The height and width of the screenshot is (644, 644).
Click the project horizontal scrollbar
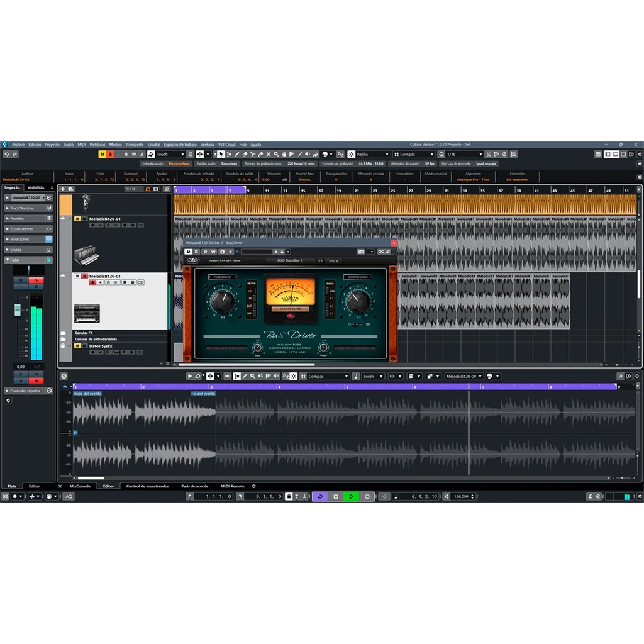[247, 364]
